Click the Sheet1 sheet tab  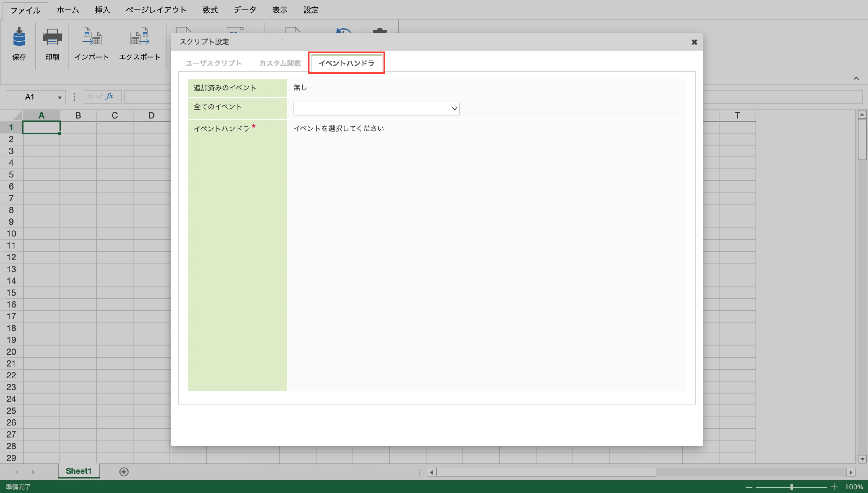pyautogui.click(x=79, y=471)
